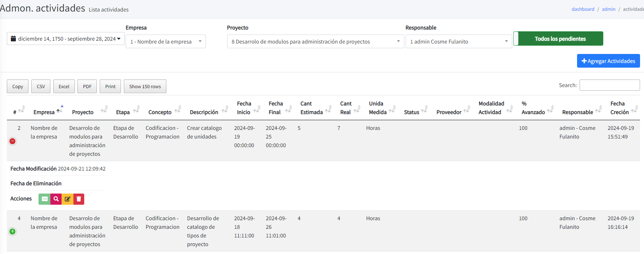Viewport: 644px width, 254px height.
Task: Open the Empresa dropdown
Action: pos(166,42)
